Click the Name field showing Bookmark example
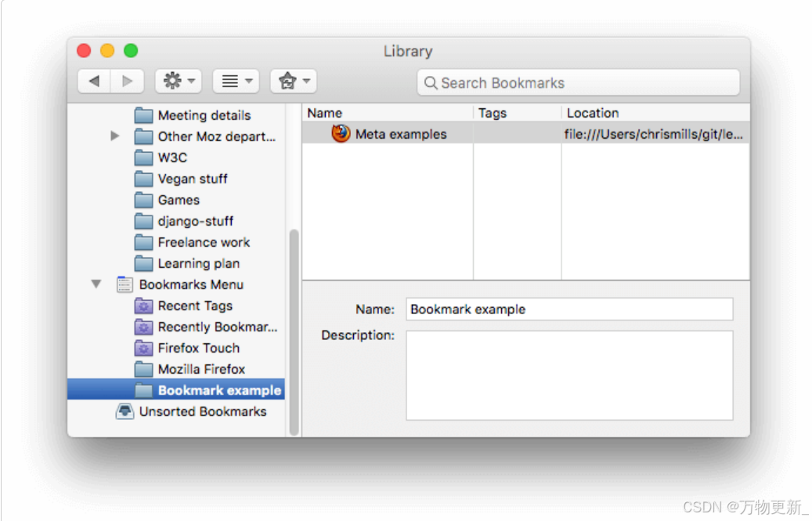 (569, 309)
